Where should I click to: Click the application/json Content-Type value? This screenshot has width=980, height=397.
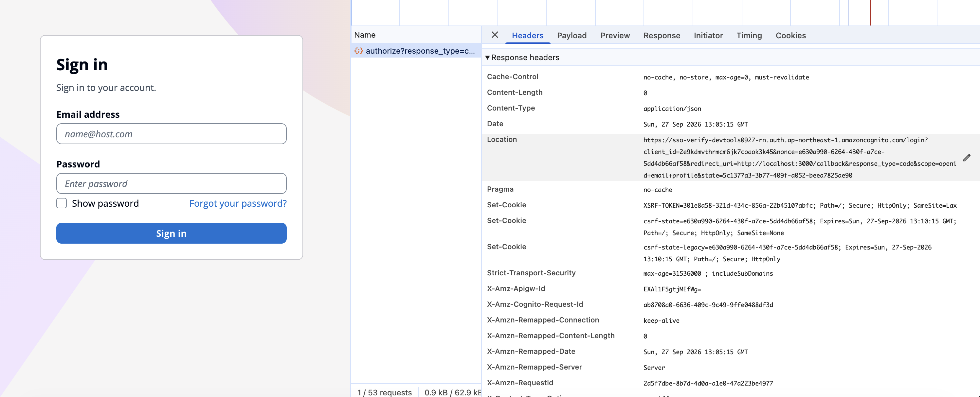672,109
